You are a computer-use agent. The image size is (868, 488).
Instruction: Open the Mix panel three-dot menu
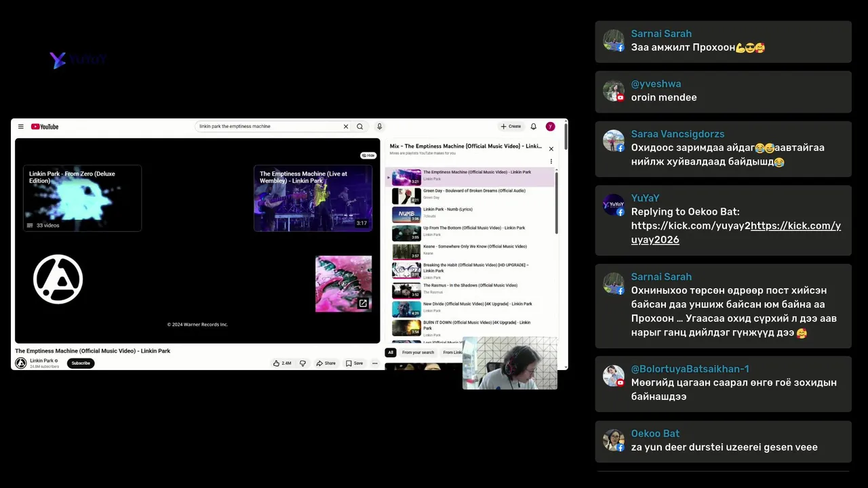point(551,161)
